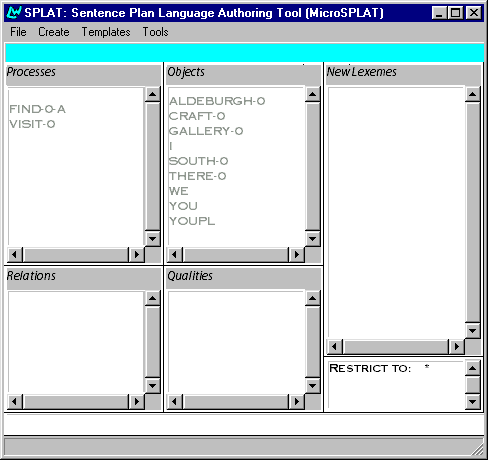Click the Restrict To box up arrow

472,368
